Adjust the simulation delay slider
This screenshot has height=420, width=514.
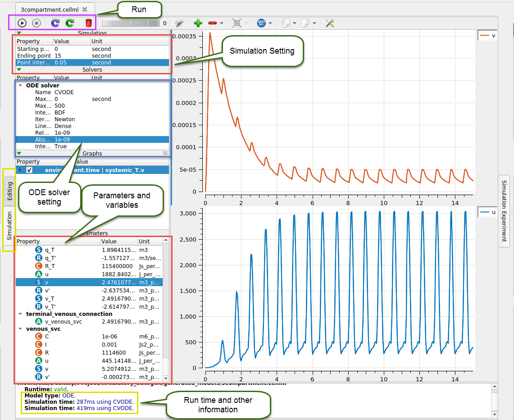(x=130, y=23)
